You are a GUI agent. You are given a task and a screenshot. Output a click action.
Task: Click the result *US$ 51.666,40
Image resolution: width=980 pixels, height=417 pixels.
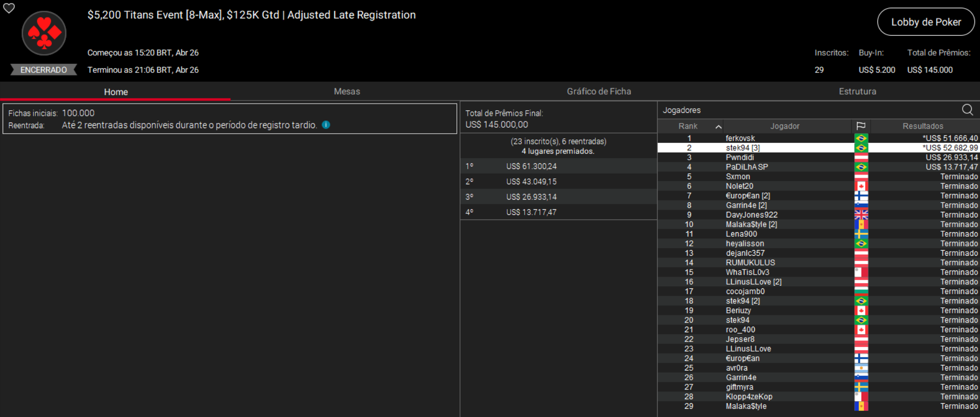[950, 138]
